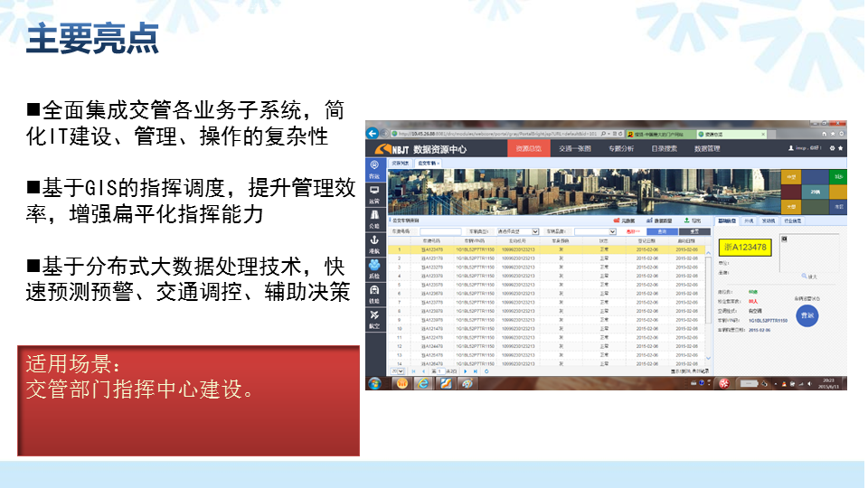Open the page size dropdown in pager
The width and height of the screenshot is (868, 488).
pos(398,371)
